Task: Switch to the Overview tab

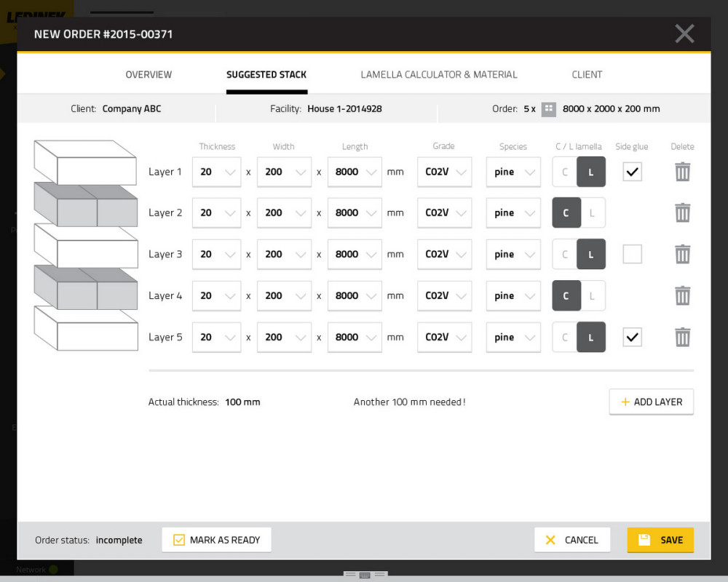Action: click(x=149, y=75)
